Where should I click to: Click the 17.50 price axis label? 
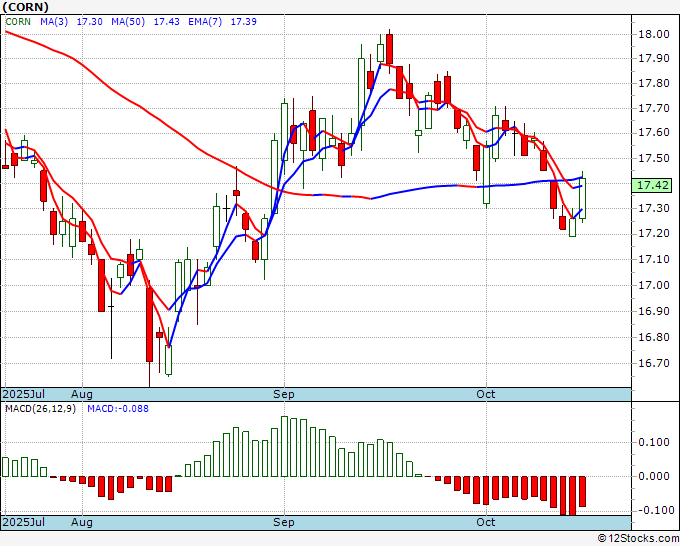(x=654, y=158)
